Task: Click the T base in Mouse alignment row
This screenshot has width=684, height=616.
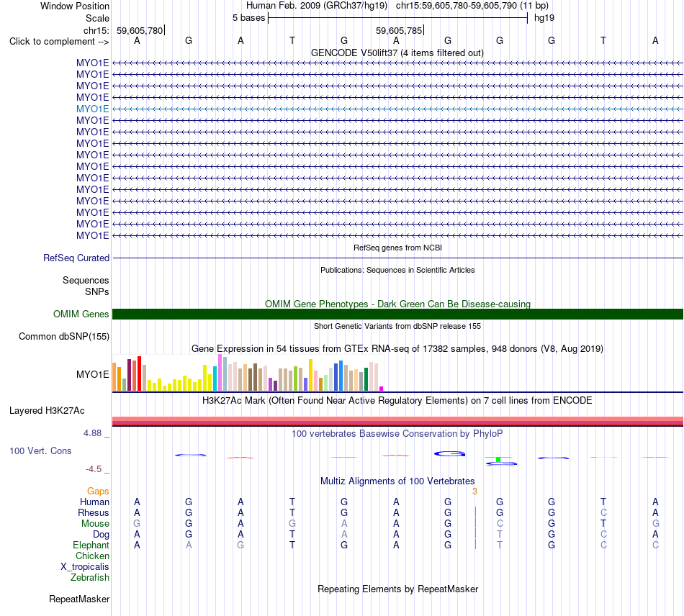Action: tap(603, 524)
